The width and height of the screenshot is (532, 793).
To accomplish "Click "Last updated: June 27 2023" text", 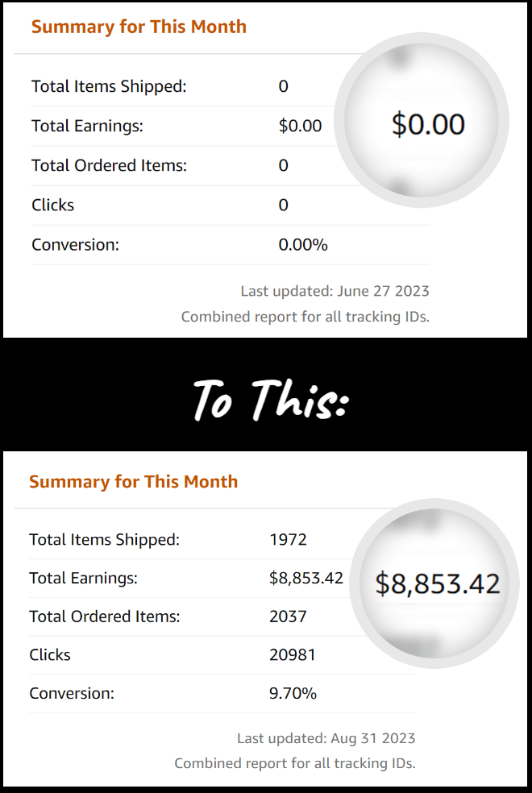I will click(335, 291).
